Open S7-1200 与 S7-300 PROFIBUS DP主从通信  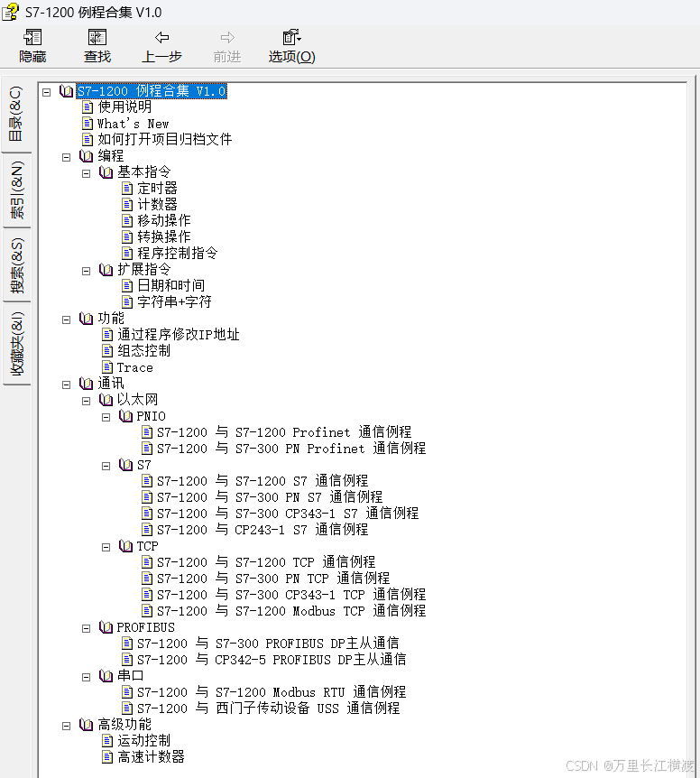(x=268, y=644)
